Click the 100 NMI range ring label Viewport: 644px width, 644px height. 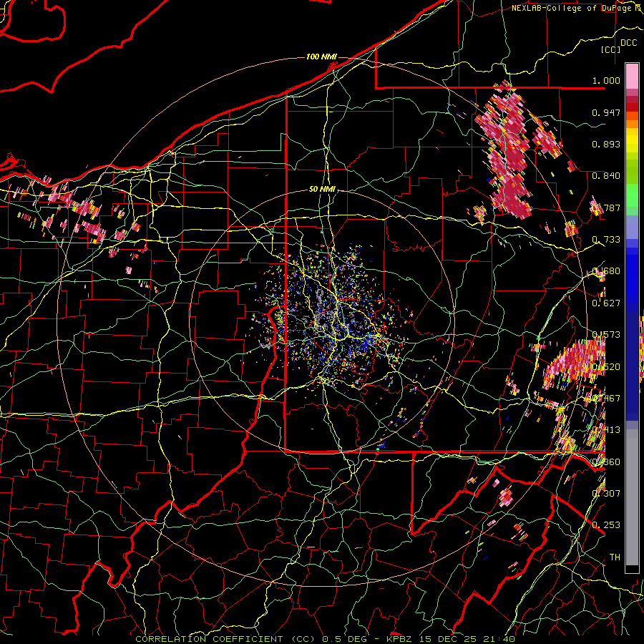(x=321, y=57)
